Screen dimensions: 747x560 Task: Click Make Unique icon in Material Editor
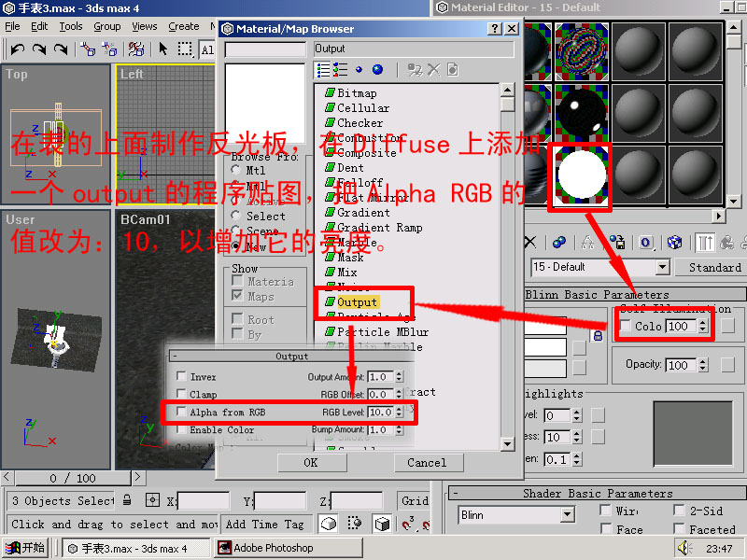click(587, 243)
